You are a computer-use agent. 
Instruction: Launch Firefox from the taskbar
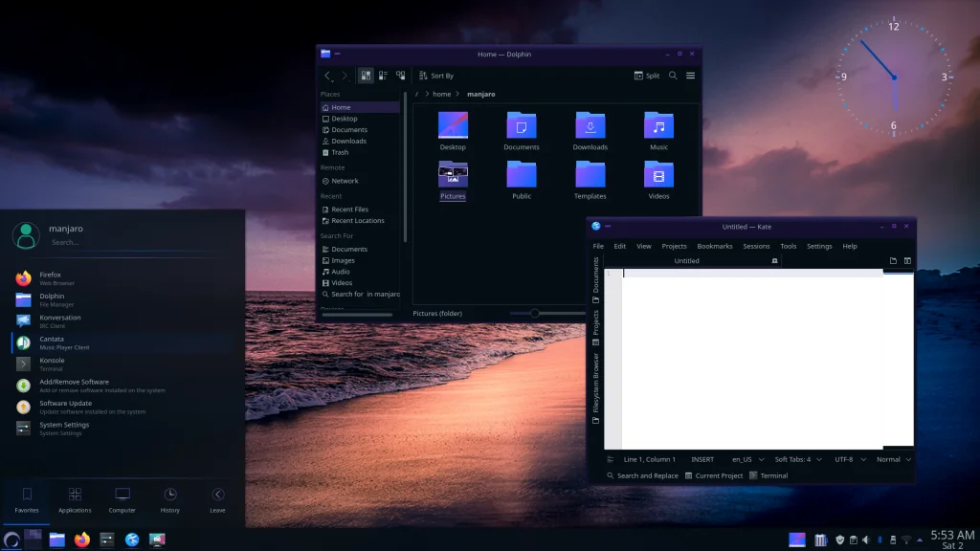(x=82, y=540)
